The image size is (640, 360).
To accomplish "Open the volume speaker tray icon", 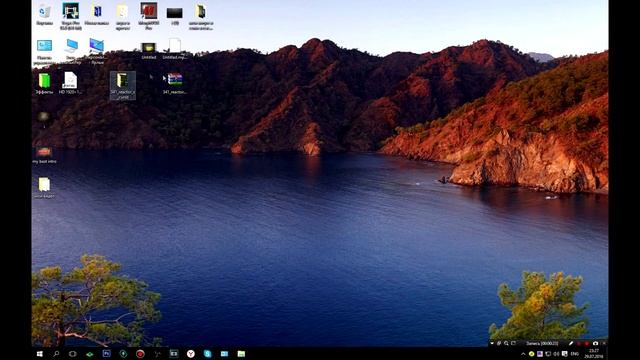I will 556,354.
